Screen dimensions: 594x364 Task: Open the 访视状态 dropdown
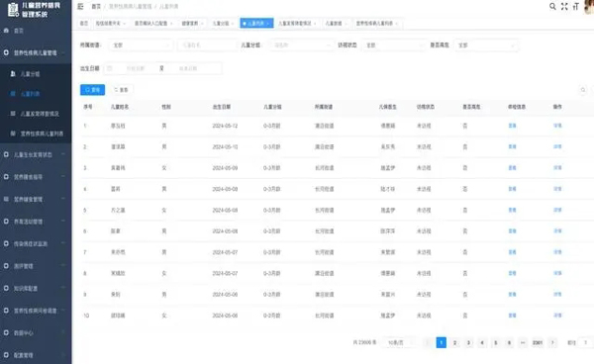click(394, 45)
